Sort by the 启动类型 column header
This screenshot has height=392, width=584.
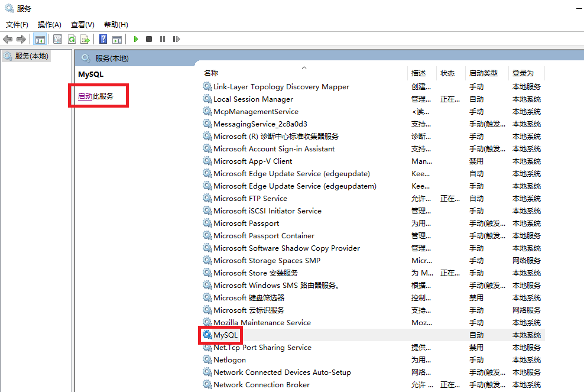[483, 73]
